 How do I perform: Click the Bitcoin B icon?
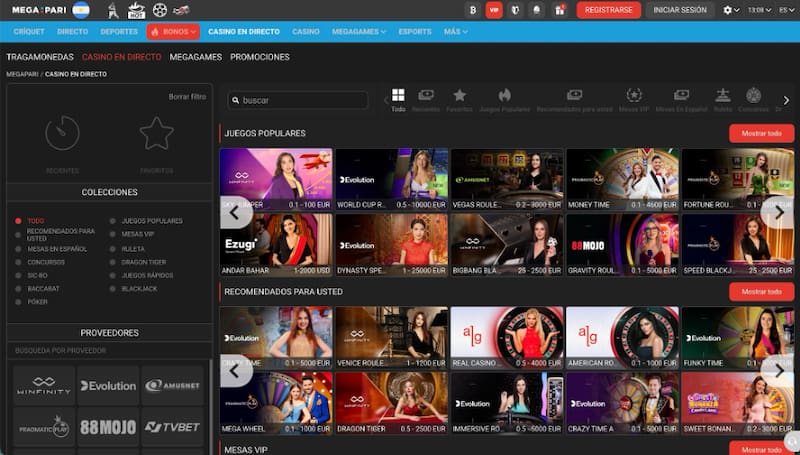(473, 10)
